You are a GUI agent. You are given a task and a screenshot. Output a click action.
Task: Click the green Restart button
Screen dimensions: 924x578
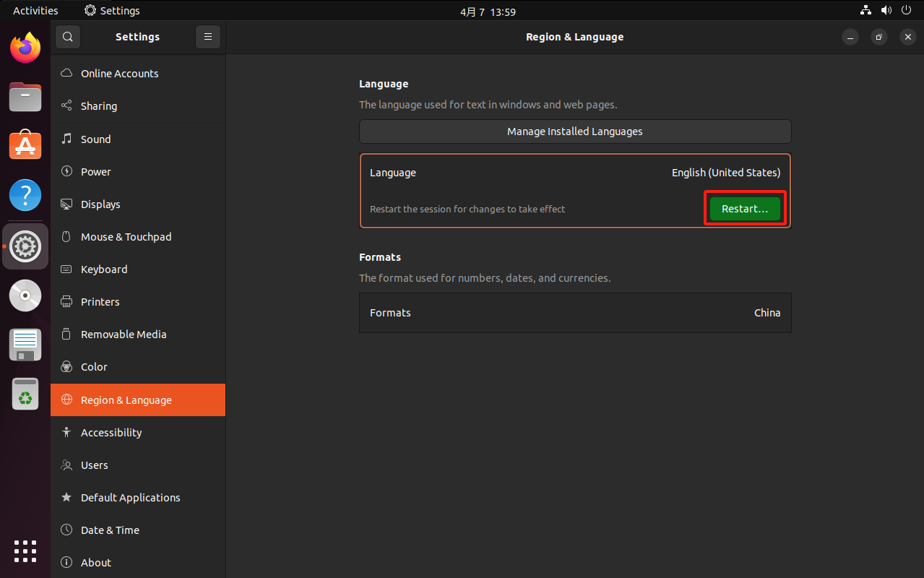(x=745, y=209)
